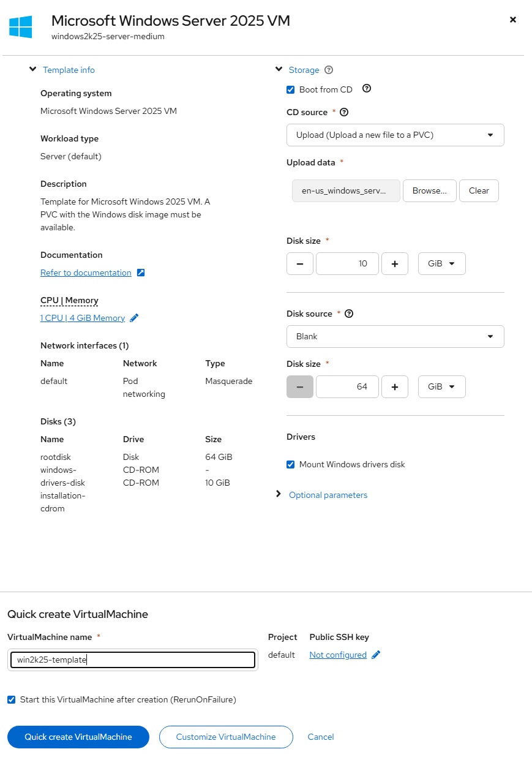Click Not configured SSH key link
This screenshot has width=532, height=760.
[x=338, y=655]
